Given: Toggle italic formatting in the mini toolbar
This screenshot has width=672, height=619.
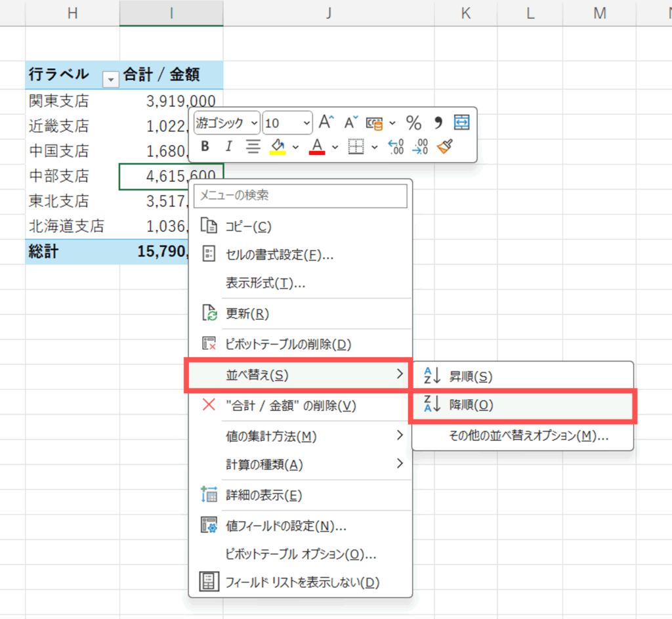Looking at the screenshot, I should click(x=228, y=146).
